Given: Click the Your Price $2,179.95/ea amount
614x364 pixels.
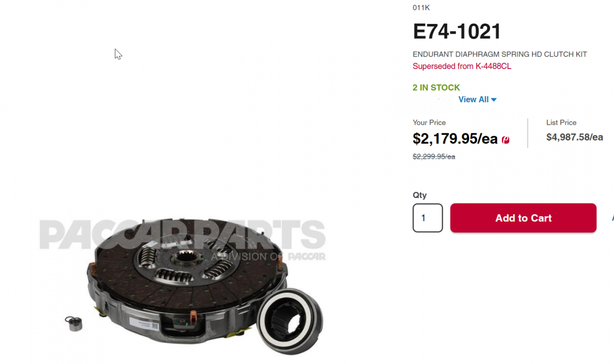Looking at the screenshot, I should click(455, 139).
